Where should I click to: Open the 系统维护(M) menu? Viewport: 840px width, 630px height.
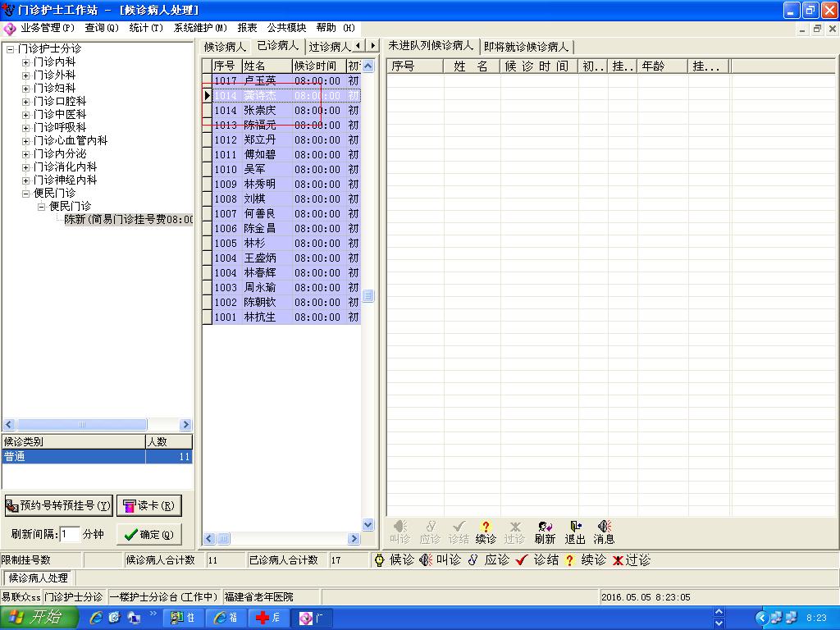click(x=200, y=28)
